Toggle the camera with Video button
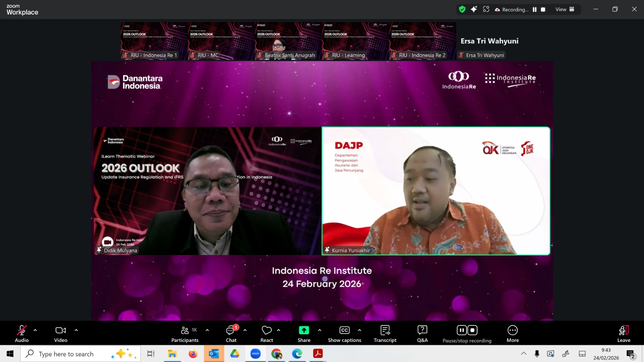 click(x=61, y=334)
